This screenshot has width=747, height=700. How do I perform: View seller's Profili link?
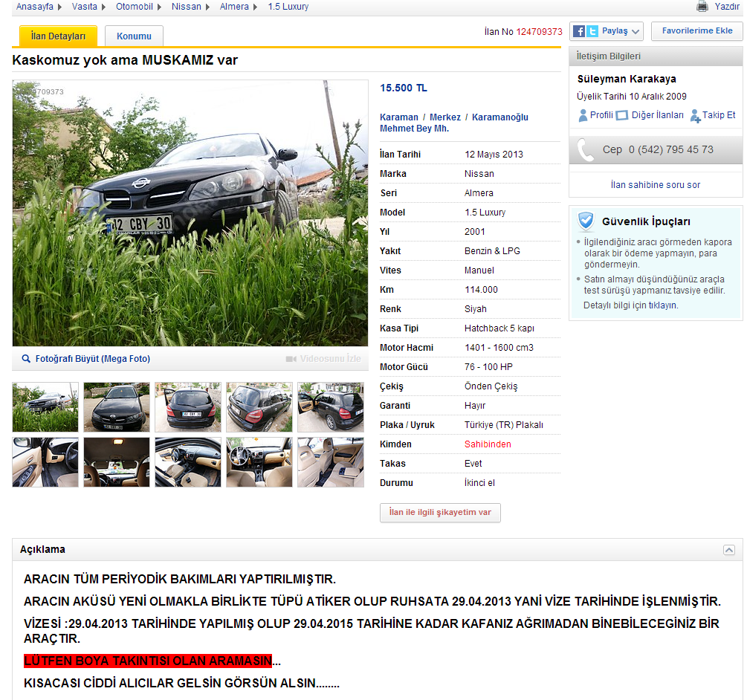tap(602, 115)
